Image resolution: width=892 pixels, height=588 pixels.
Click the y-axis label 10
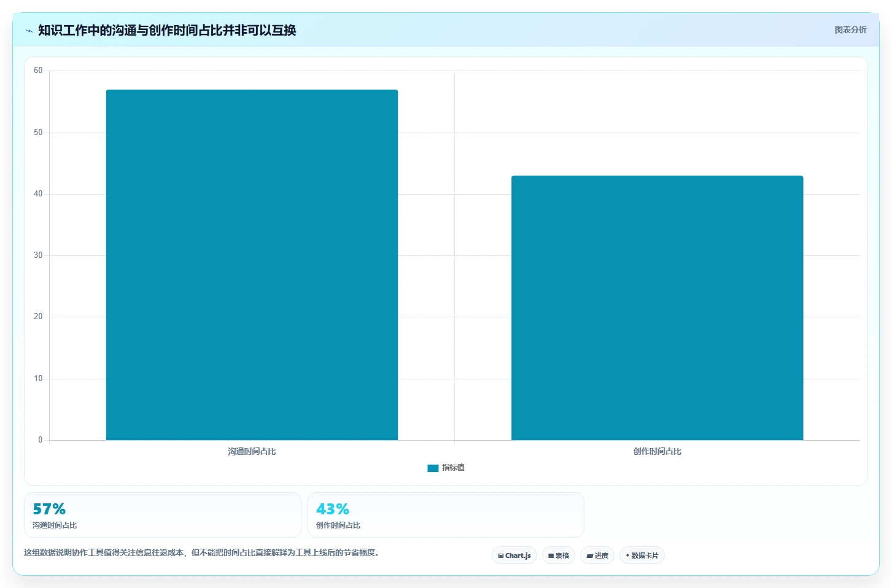point(38,379)
